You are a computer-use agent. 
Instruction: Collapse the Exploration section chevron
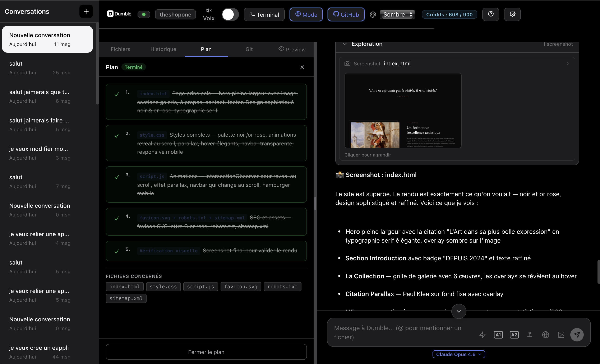click(345, 44)
